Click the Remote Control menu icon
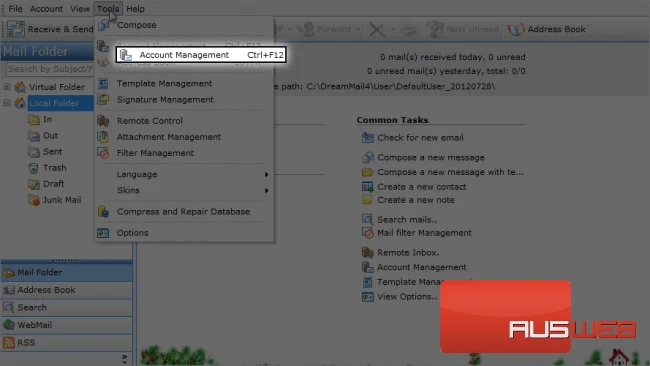Image resolution: width=650 pixels, height=366 pixels. [x=103, y=121]
